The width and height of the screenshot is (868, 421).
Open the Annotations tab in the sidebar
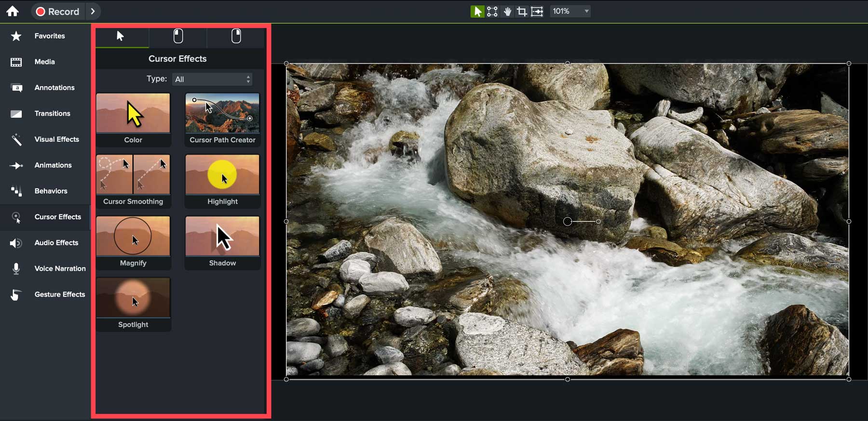click(x=45, y=88)
